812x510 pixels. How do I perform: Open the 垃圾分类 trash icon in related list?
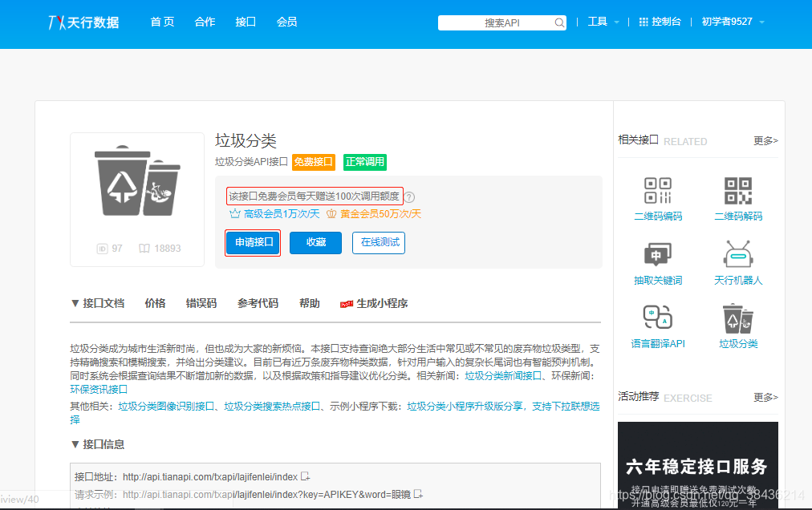[x=738, y=318]
